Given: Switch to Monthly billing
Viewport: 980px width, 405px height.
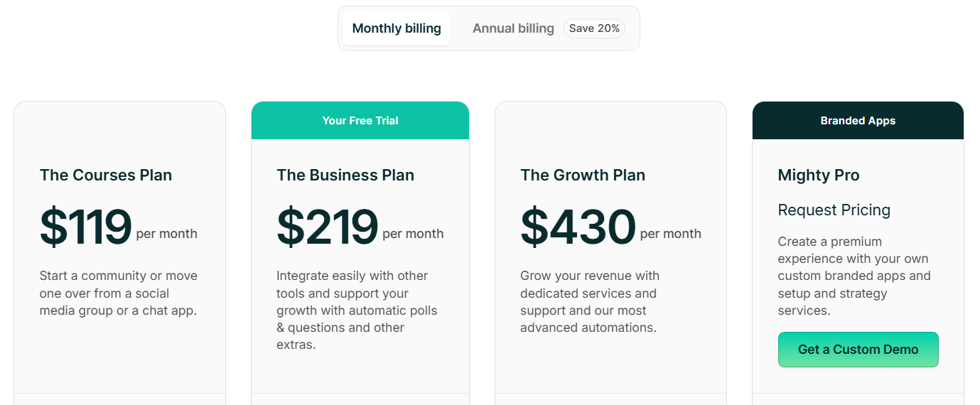Looking at the screenshot, I should [397, 28].
